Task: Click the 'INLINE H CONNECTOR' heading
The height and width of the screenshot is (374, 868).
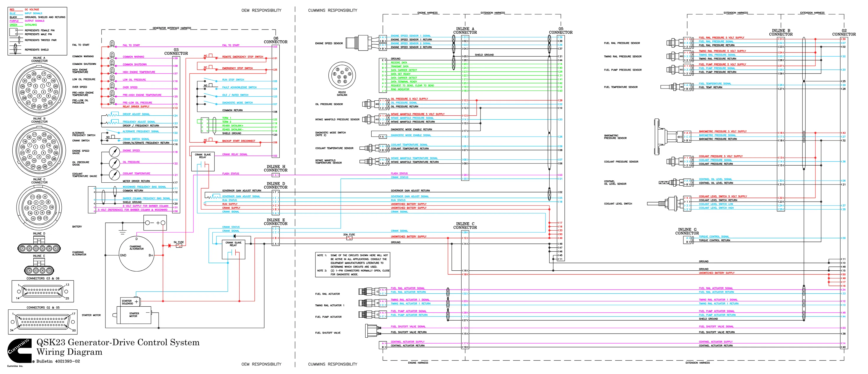Action: [x=276, y=168]
